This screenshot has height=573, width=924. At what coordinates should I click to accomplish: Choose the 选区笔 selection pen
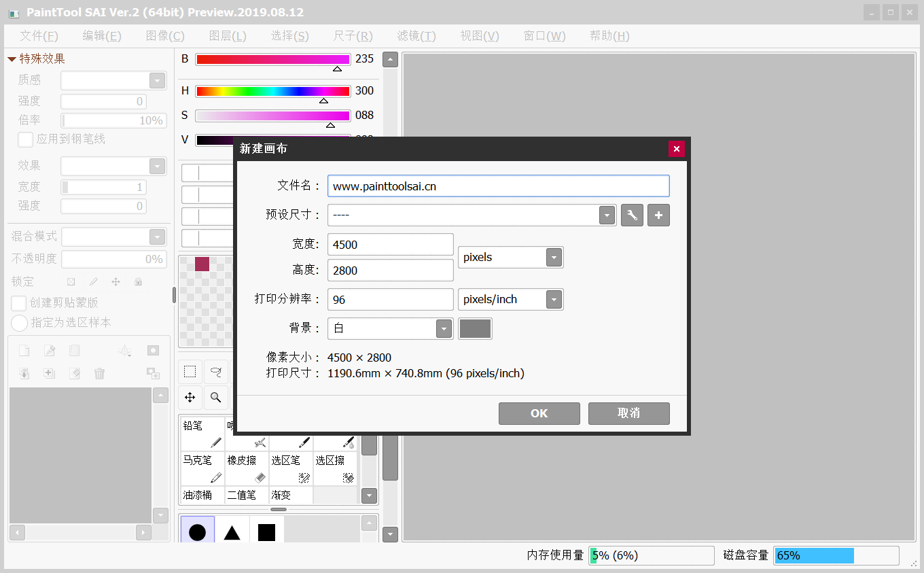coord(291,468)
